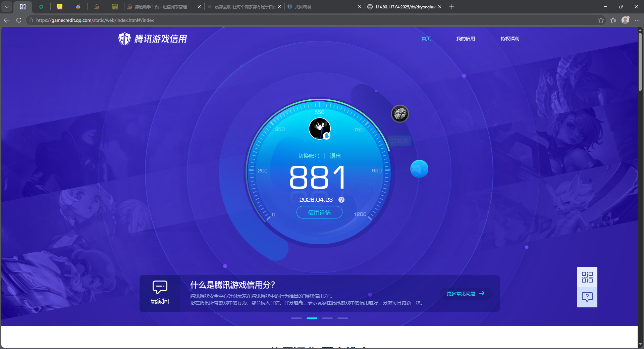Click the question mark next to the date
644x349 pixels.
[341, 200]
